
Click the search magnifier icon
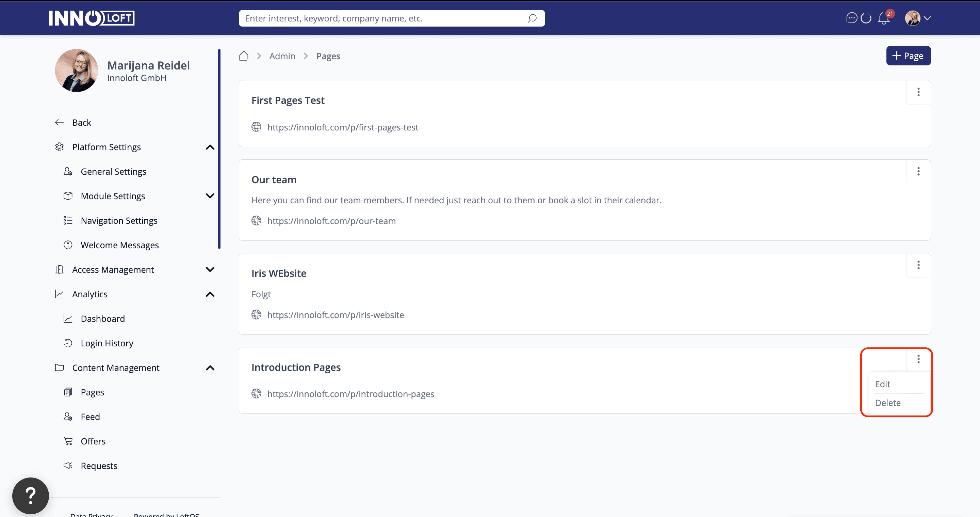532,18
